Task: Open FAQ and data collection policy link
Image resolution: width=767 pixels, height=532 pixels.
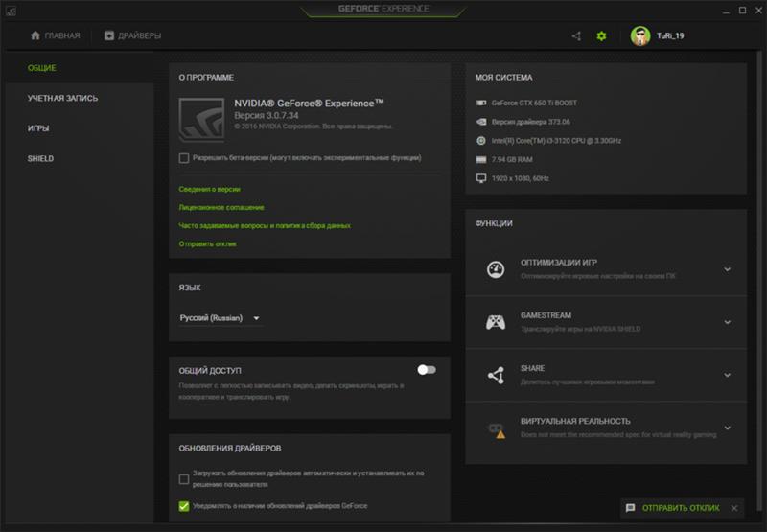Action: coord(265,225)
